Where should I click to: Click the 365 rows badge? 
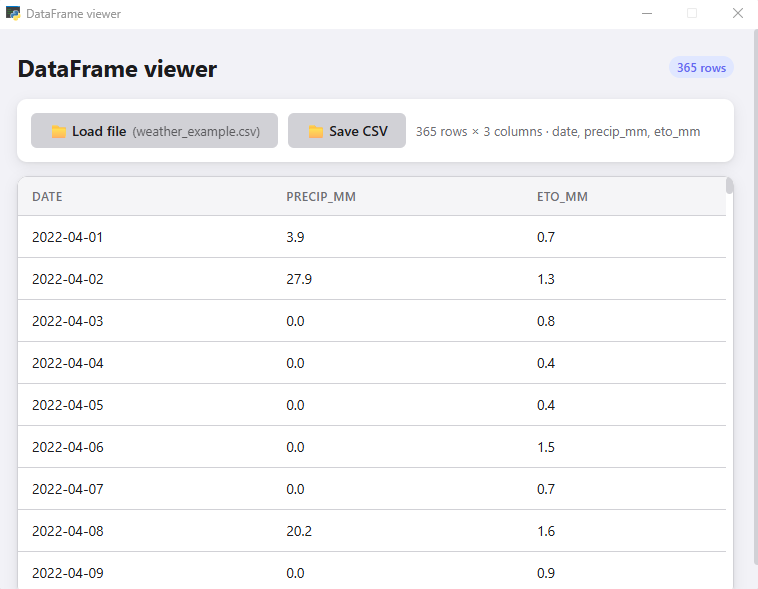click(x=701, y=68)
